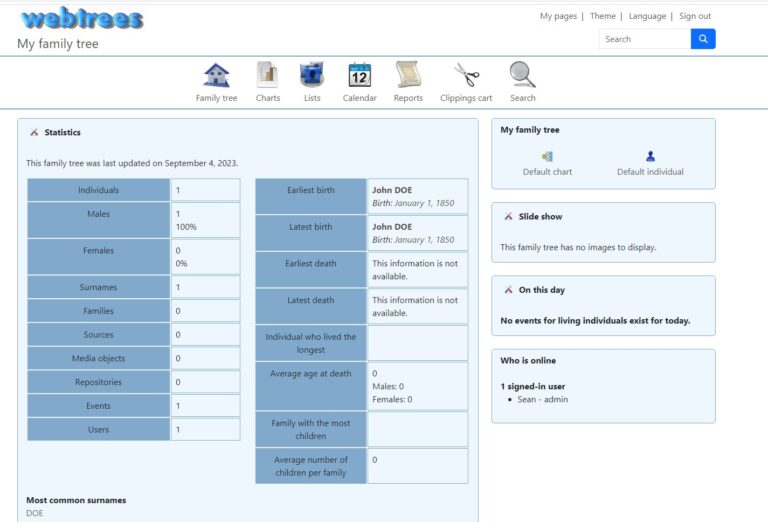Click the Media objects statistic label

tap(98, 358)
